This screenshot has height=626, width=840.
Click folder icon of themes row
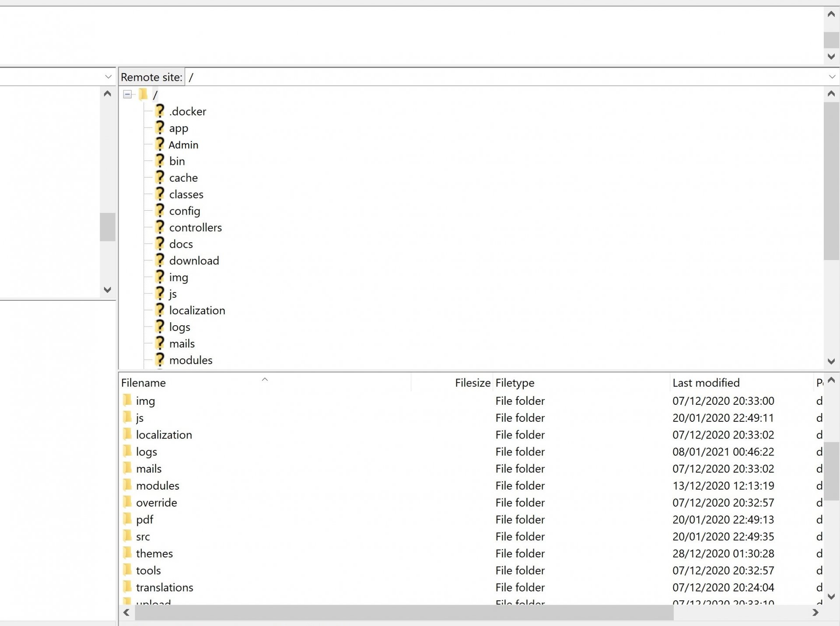[127, 553]
